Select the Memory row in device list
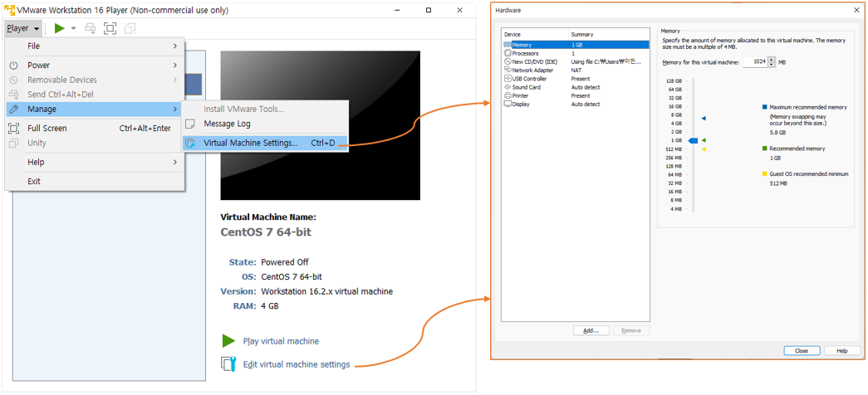Image resolution: width=868 pixels, height=395 pixels. point(575,45)
